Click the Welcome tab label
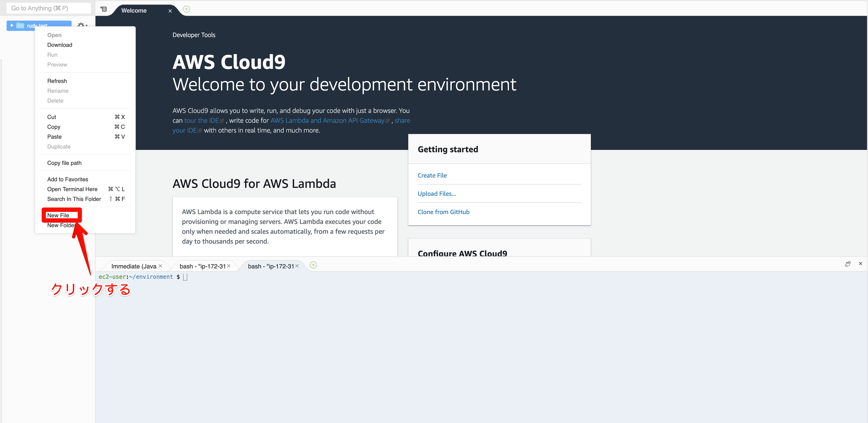868x423 pixels. coord(134,11)
